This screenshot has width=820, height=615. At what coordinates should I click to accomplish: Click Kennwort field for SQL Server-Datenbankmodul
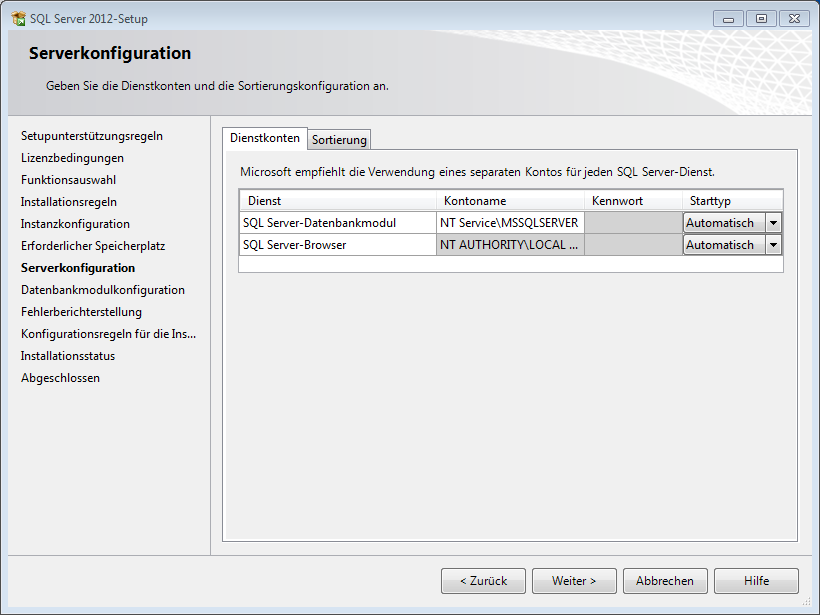coord(633,223)
